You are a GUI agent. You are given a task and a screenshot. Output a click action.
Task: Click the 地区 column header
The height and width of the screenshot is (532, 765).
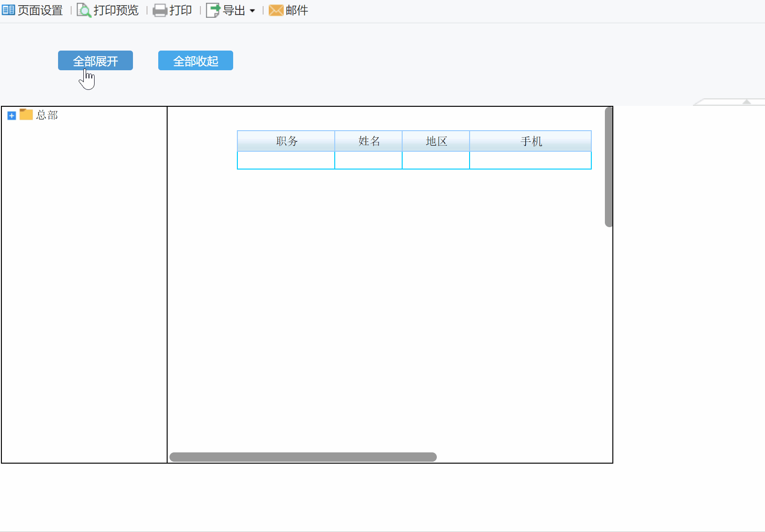(436, 141)
